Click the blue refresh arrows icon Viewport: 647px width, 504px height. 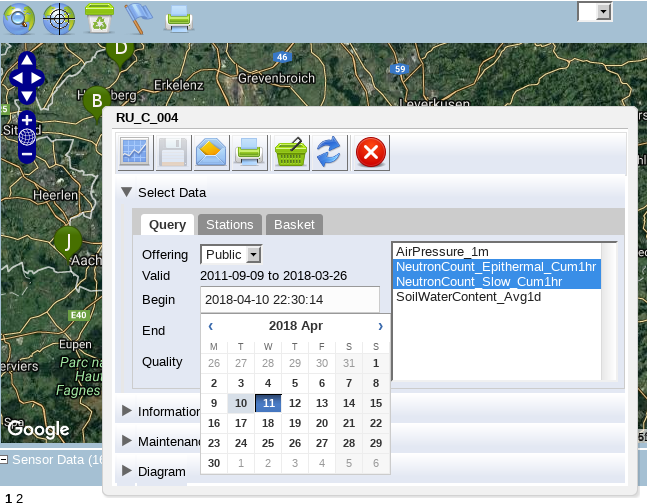(329, 153)
